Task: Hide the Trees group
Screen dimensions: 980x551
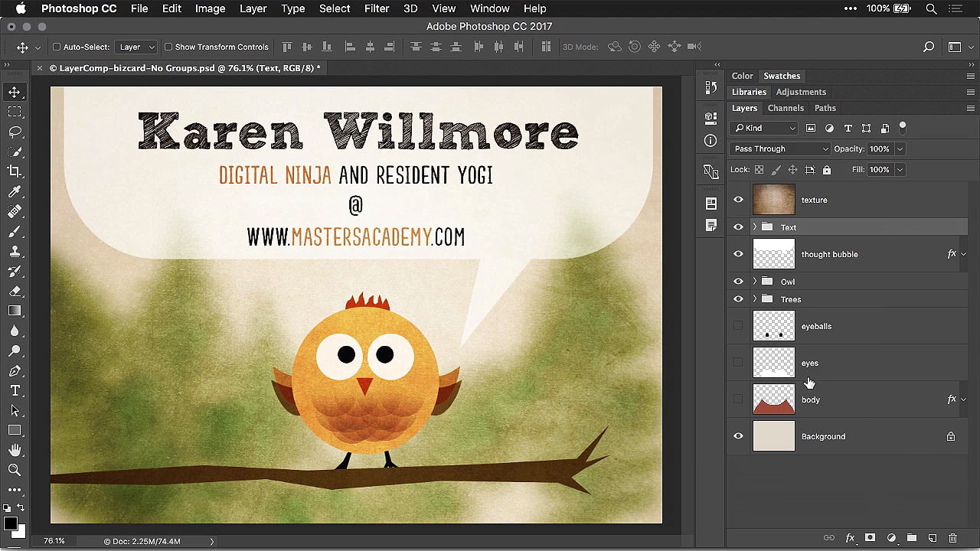Action: click(738, 299)
